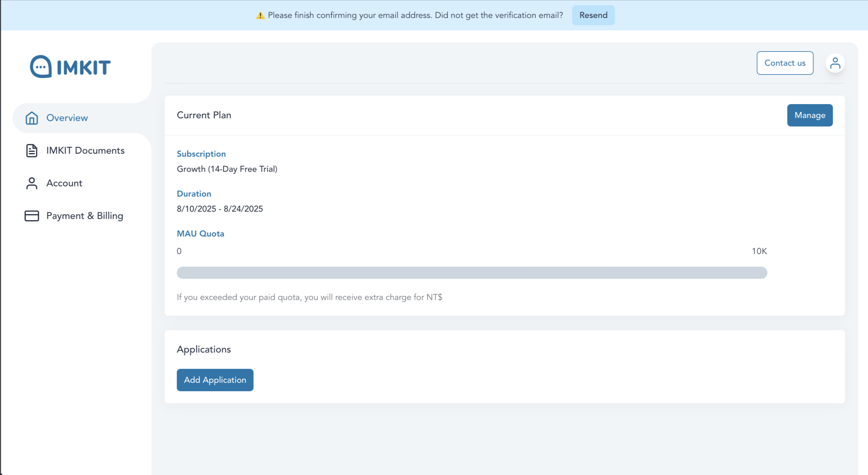Click the Subscription label
Screen dimensions: 868x475
point(201,154)
